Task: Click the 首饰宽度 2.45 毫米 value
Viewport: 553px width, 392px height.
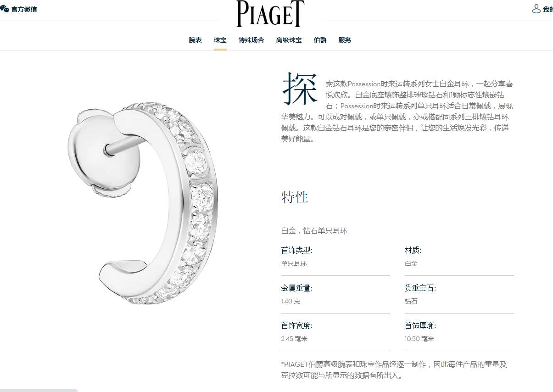Action: pos(294,339)
